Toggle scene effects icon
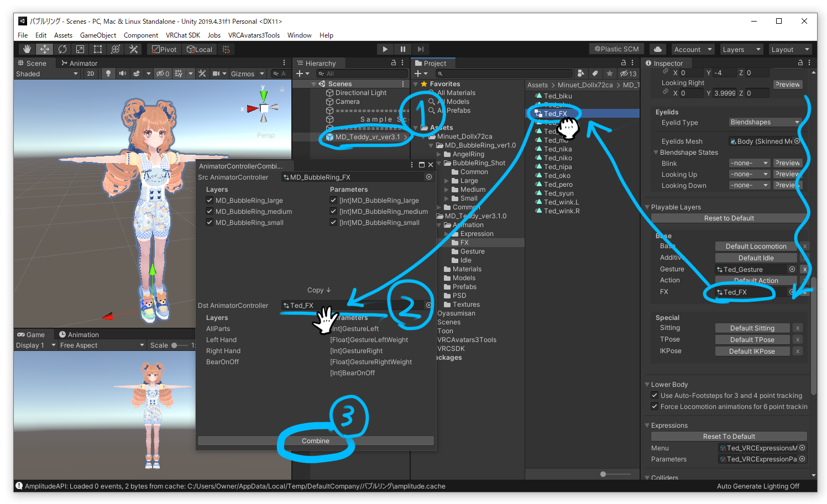This screenshot has width=827, height=504. pyautogui.click(x=137, y=73)
